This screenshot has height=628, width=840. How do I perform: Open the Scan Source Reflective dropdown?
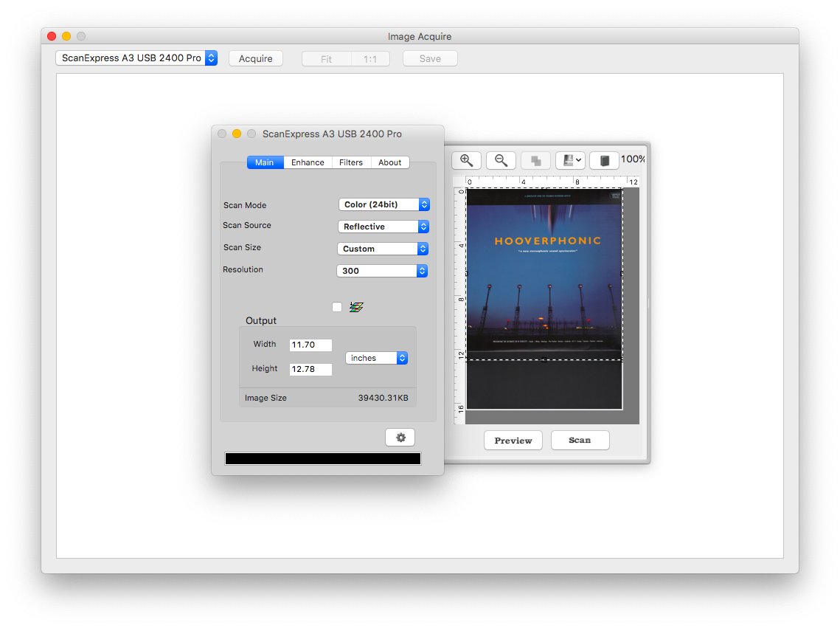point(383,227)
